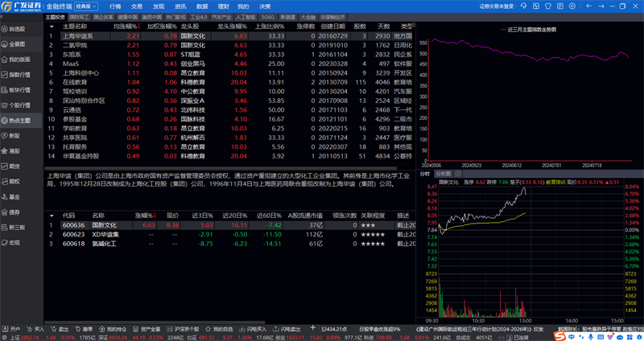644x341 pixels.
Task: Open 板块行情 sidebar item
Action: point(19,90)
